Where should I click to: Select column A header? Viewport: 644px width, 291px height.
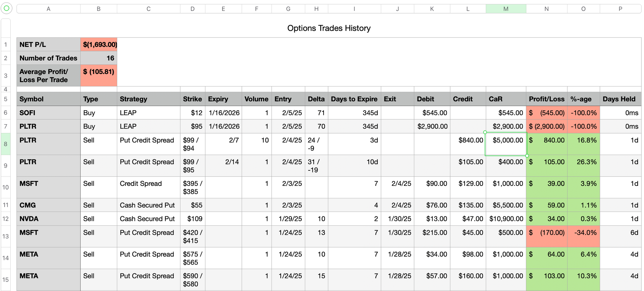[x=48, y=9]
